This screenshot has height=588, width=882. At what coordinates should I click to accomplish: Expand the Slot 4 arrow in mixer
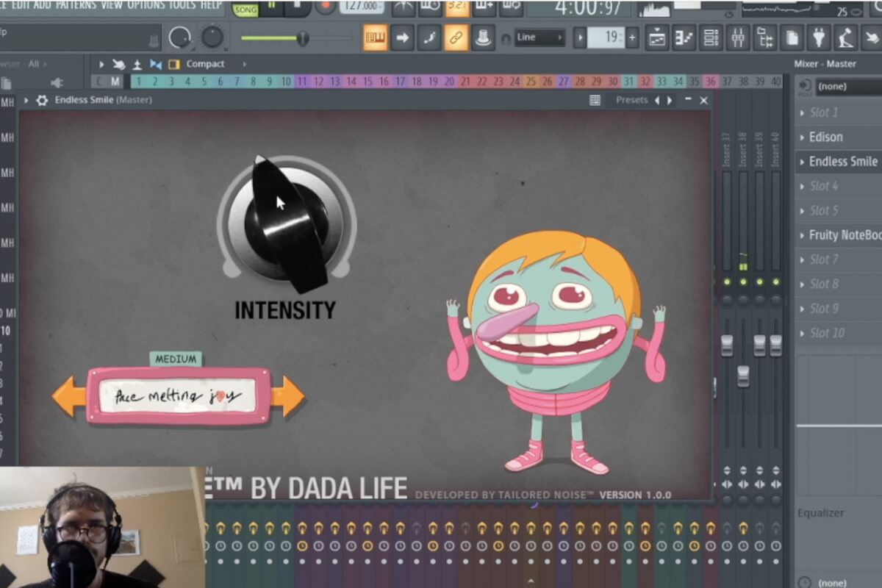coord(802,186)
